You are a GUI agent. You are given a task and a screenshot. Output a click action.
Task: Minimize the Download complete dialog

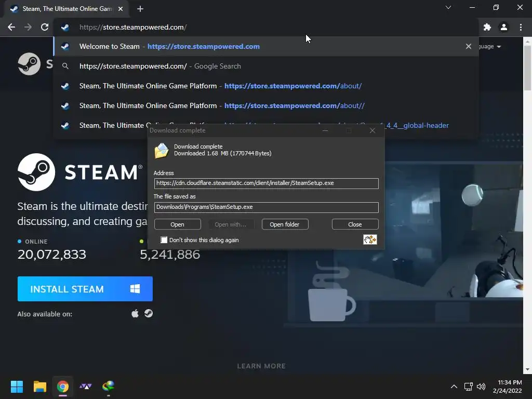coord(325,130)
